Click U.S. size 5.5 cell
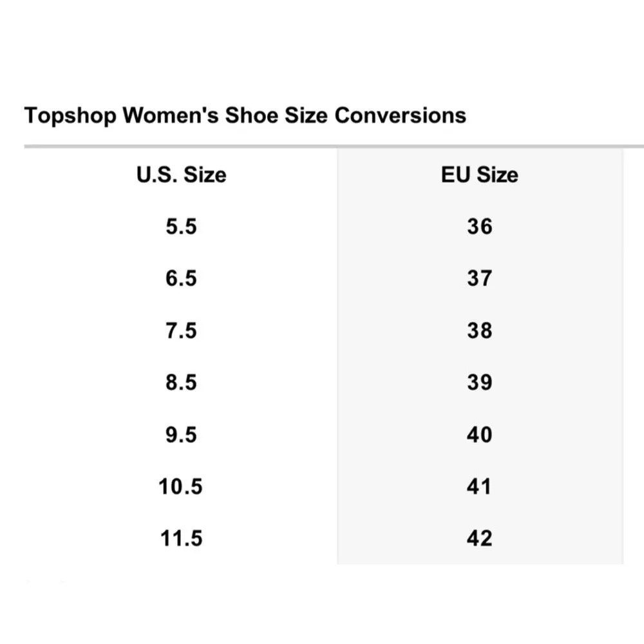This screenshot has height=644, width=644. tap(181, 227)
